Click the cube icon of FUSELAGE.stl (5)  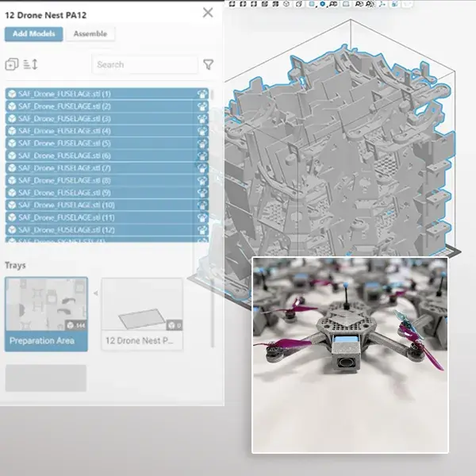click(12, 144)
